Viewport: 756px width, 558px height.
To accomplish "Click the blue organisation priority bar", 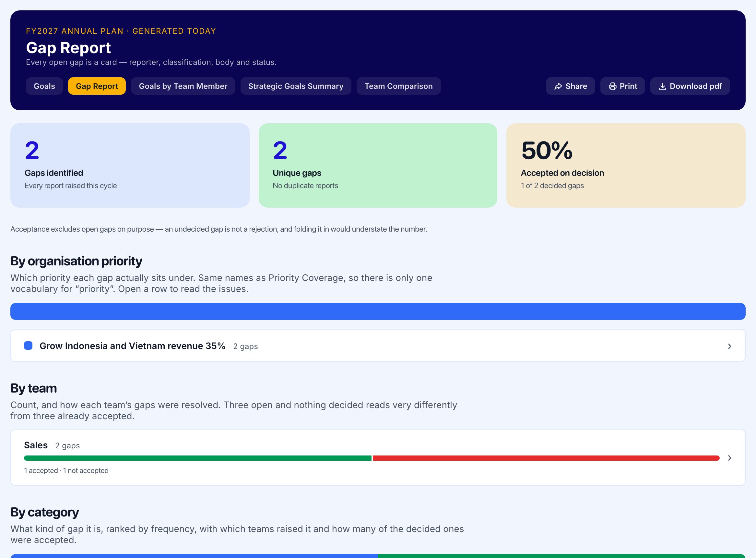I will (x=378, y=311).
